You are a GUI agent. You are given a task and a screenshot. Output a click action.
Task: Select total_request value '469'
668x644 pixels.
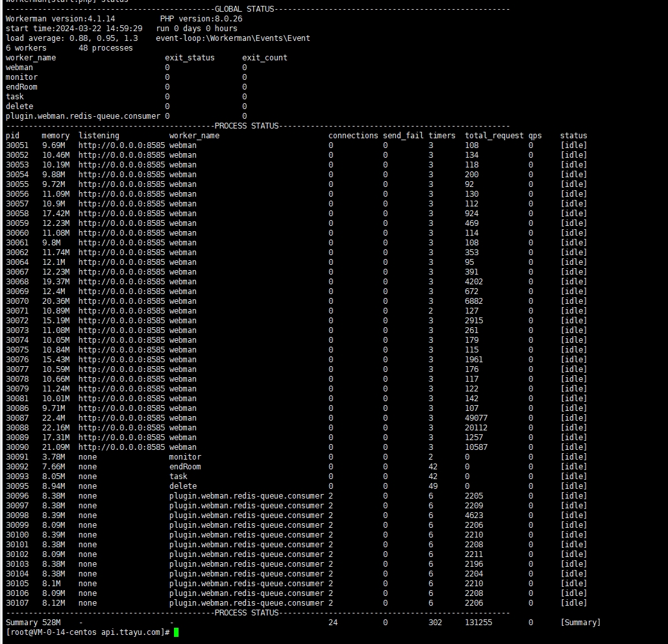[471, 223]
